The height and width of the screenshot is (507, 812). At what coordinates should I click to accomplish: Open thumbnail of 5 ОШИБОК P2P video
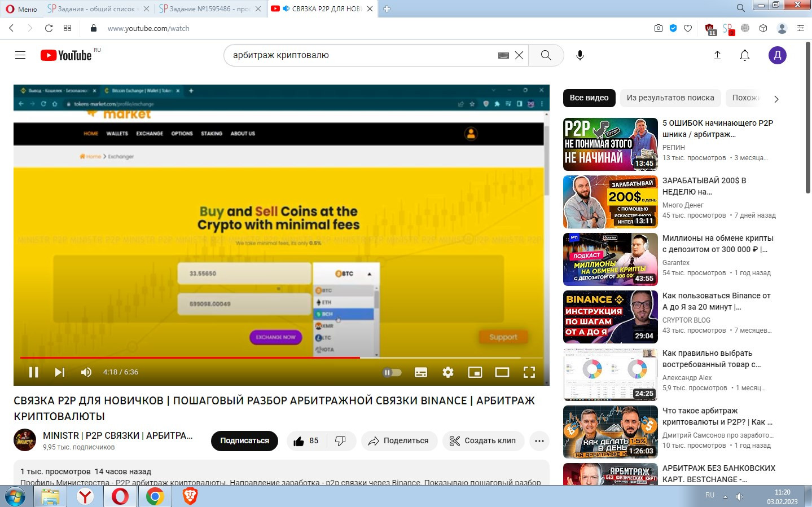tap(611, 144)
